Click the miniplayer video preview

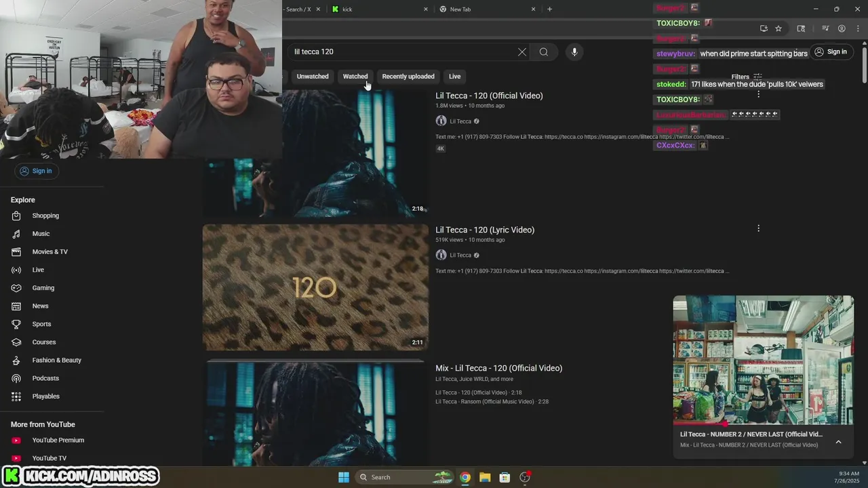tap(763, 360)
